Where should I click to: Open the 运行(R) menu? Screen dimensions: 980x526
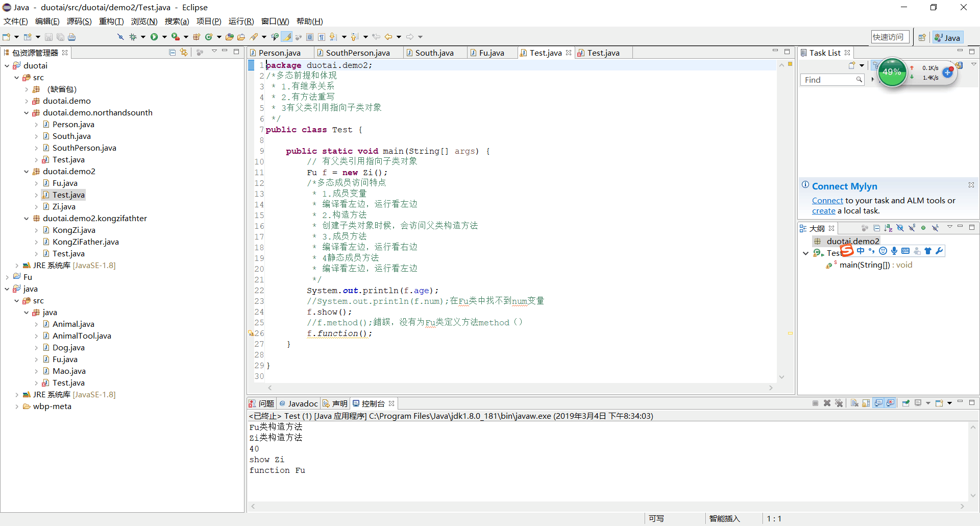pos(241,21)
